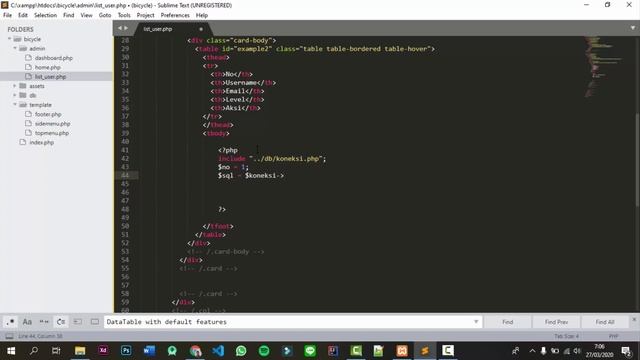Image resolution: width=640 pixels, height=360 pixels.
Task: Open find history dropdown arrow
Action: pos(476,322)
